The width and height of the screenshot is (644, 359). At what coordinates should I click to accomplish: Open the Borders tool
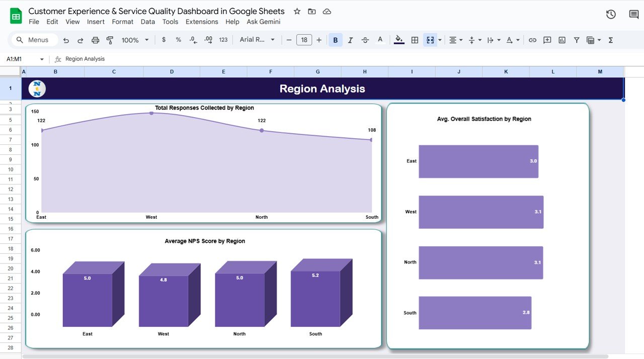414,40
